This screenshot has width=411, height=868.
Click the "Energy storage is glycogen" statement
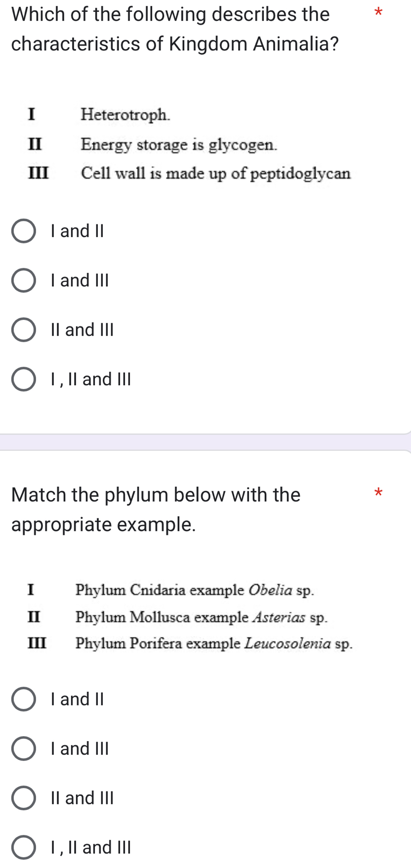click(x=179, y=145)
